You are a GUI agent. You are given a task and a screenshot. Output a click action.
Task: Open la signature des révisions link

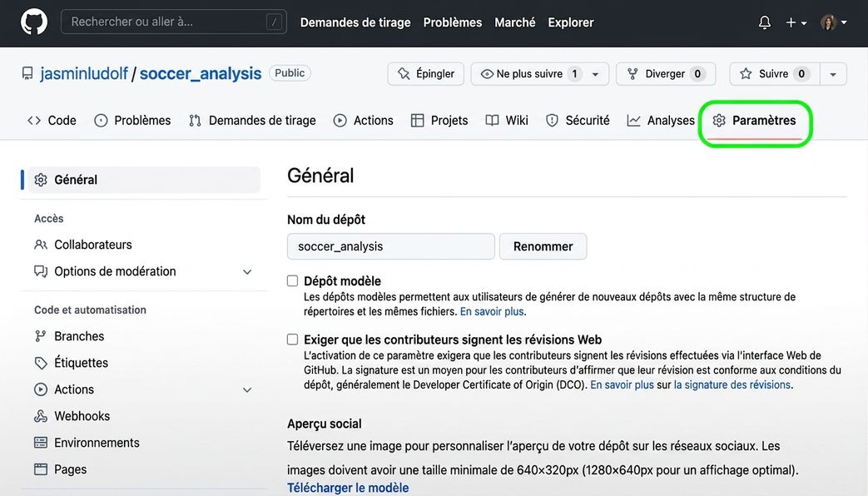pos(732,384)
